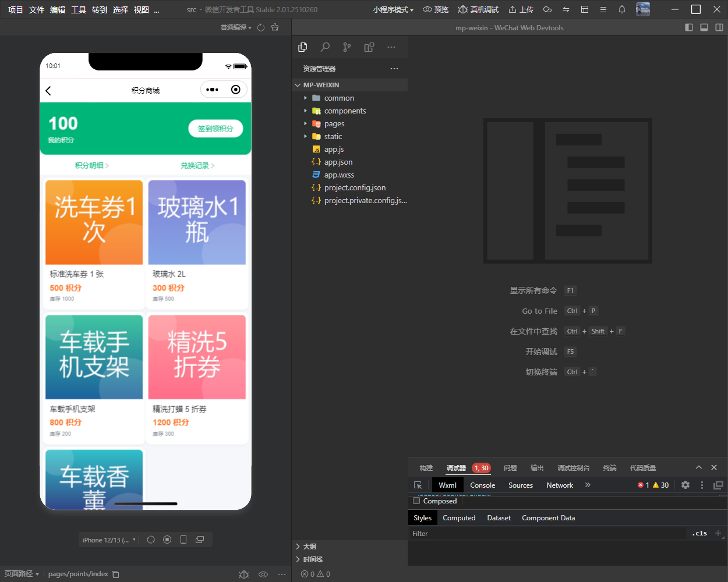Click the layout panel icon in top toolbar
The width and height of the screenshot is (728, 582).
click(x=585, y=9)
